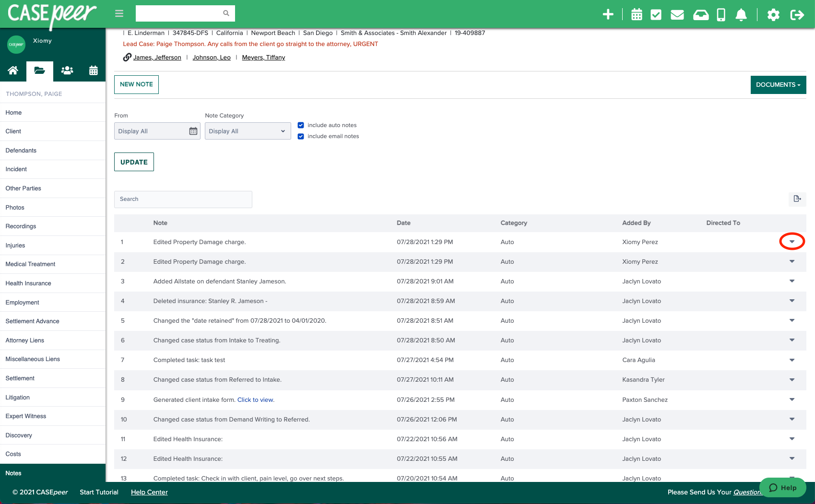The width and height of the screenshot is (815, 504).
Task: Click the NEW NOTE button
Action: [136, 84]
